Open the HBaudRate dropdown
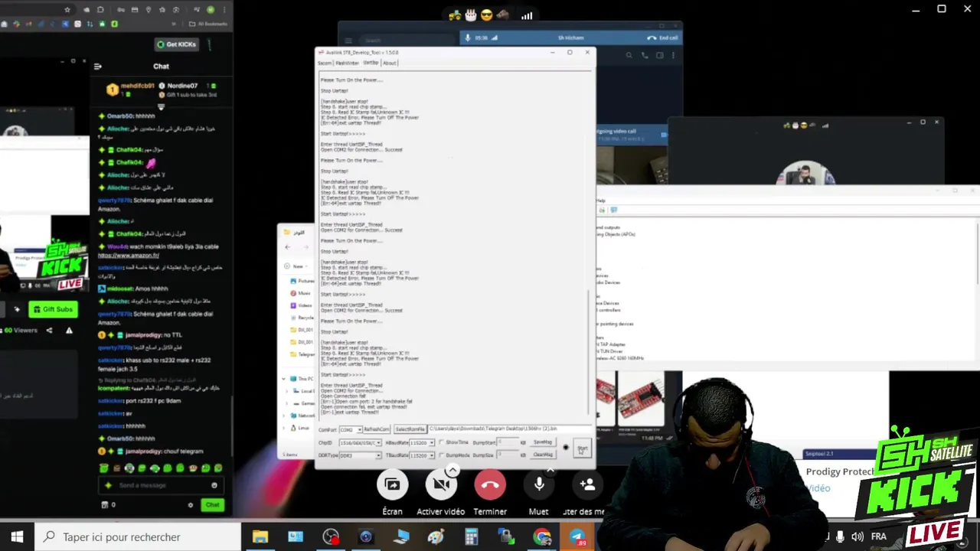Screen dimensions: 980x551 [x=422, y=442]
